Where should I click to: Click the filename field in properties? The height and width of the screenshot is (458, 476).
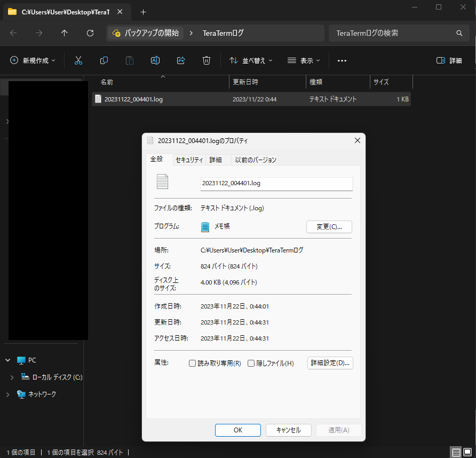pos(276,184)
